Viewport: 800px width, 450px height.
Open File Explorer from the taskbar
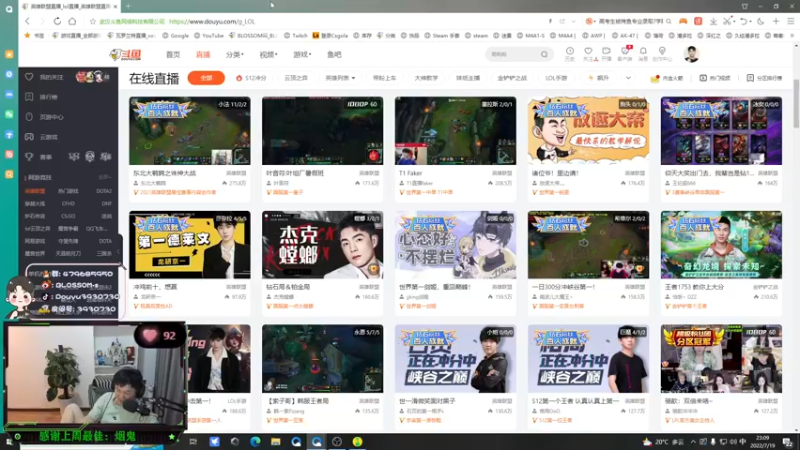tap(276, 441)
